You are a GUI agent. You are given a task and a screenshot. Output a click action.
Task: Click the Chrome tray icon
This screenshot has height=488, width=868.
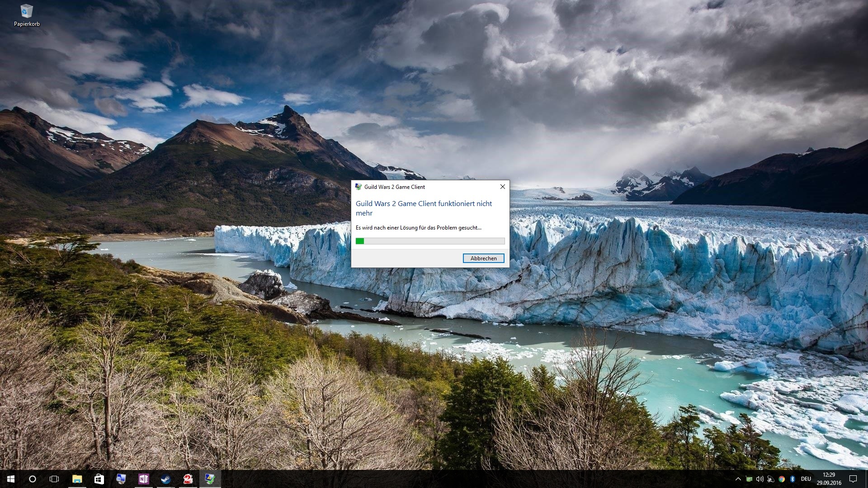[782, 479]
